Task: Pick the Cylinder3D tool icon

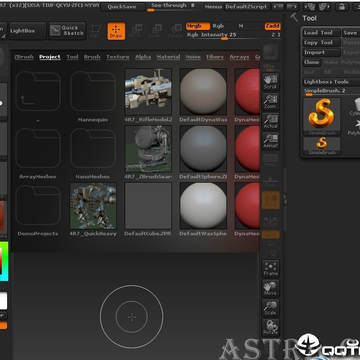Action: [x=355, y=107]
